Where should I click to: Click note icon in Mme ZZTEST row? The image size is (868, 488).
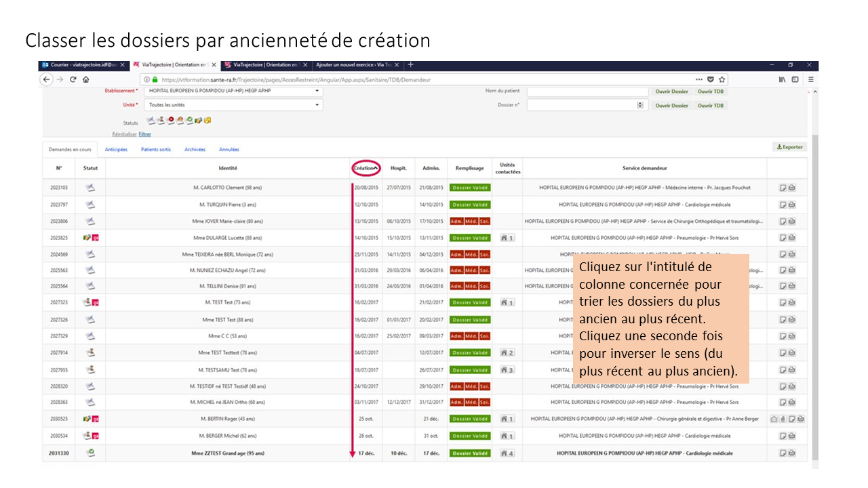(x=783, y=453)
